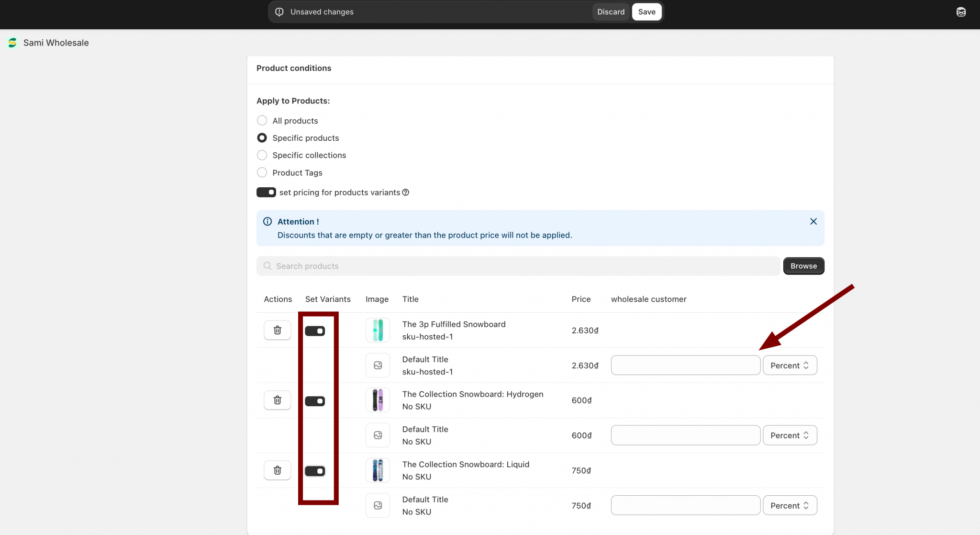Click the 3p Fulfilled Snowboard thumbnail

point(378,330)
